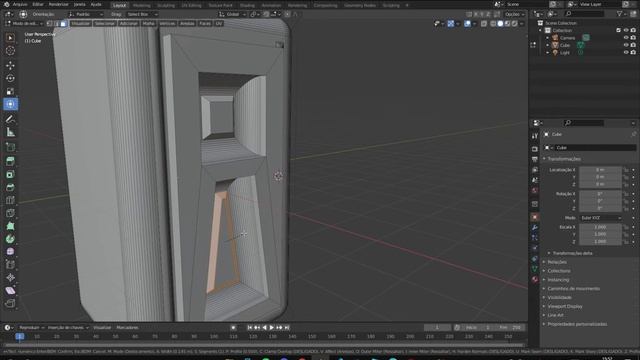Open the Modifier properties wrench tab
This screenshot has height=360, width=640.
click(x=535, y=227)
